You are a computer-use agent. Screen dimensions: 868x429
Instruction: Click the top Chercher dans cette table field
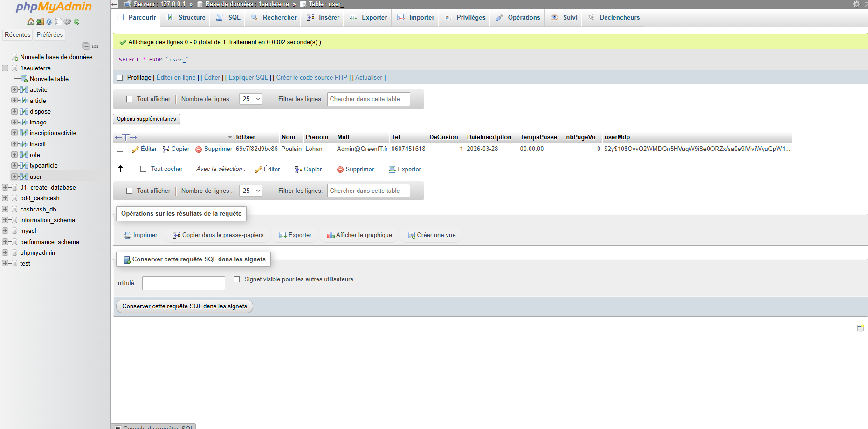(368, 99)
